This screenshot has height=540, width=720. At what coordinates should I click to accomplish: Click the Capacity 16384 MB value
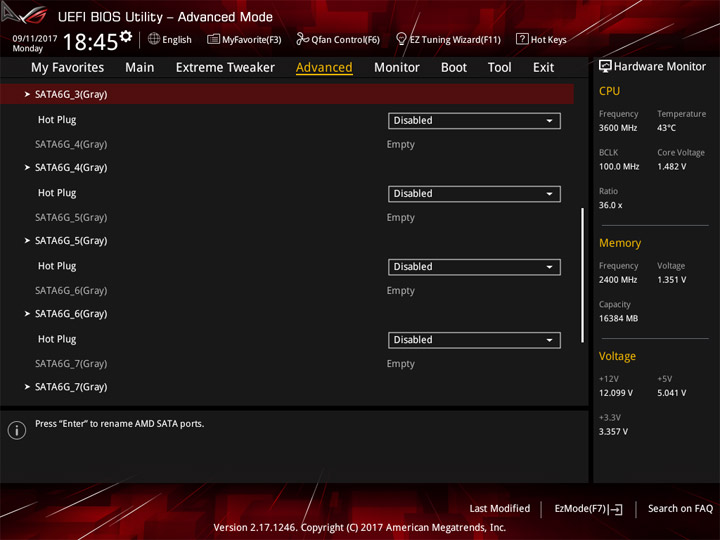[x=619, y=318]
